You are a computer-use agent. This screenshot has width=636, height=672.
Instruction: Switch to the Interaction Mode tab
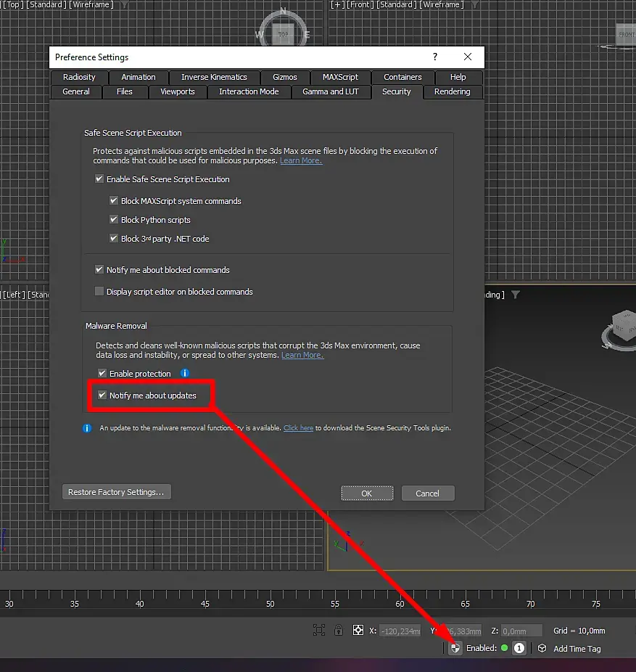[x=249, y=91]
